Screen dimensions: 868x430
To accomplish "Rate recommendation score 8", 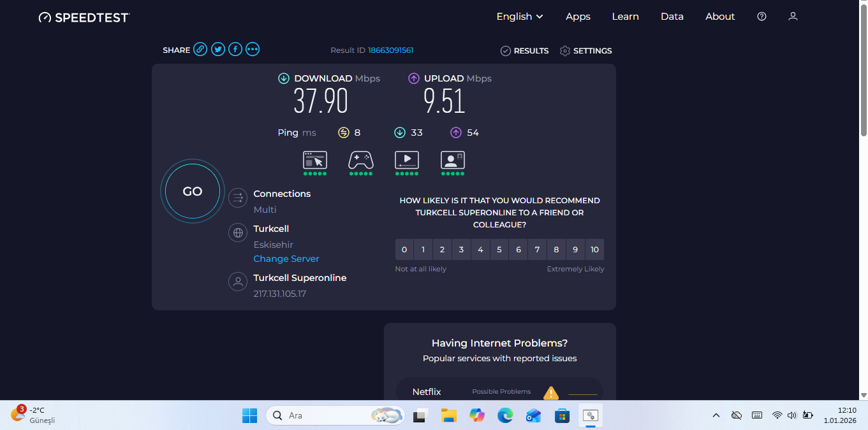I will coord(557,250).
